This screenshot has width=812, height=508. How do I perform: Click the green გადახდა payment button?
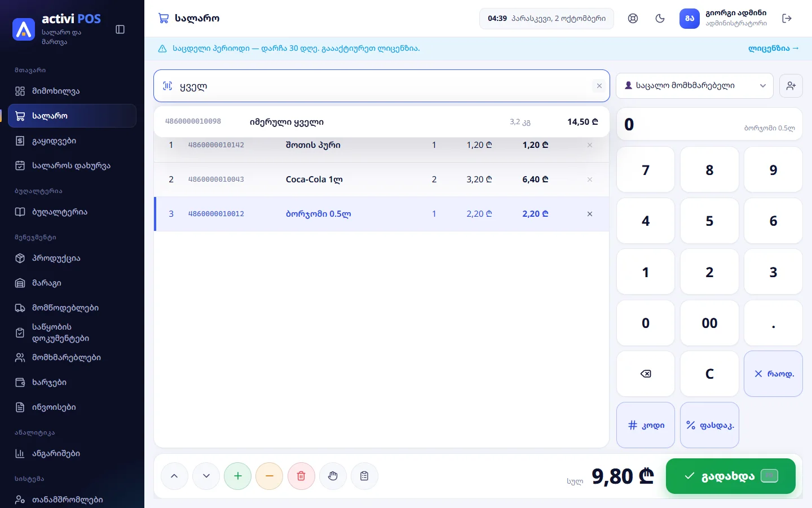click(731, 476)
